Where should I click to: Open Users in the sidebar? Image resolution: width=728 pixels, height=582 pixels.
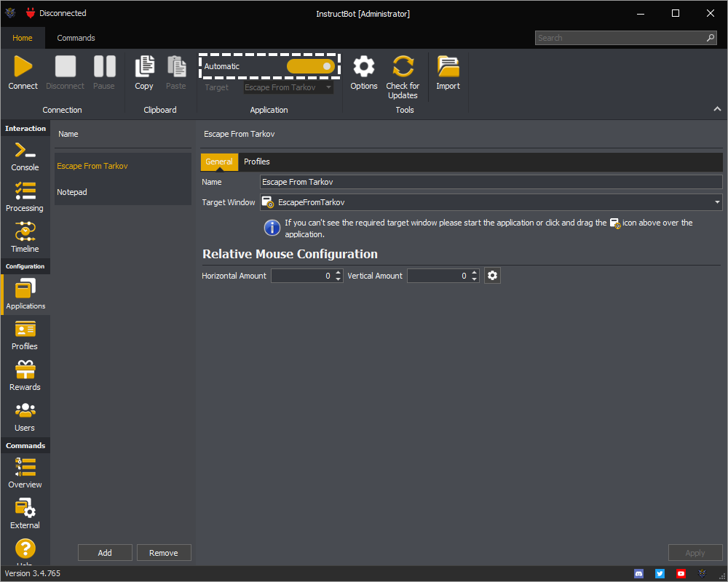(x=25, y=418)
